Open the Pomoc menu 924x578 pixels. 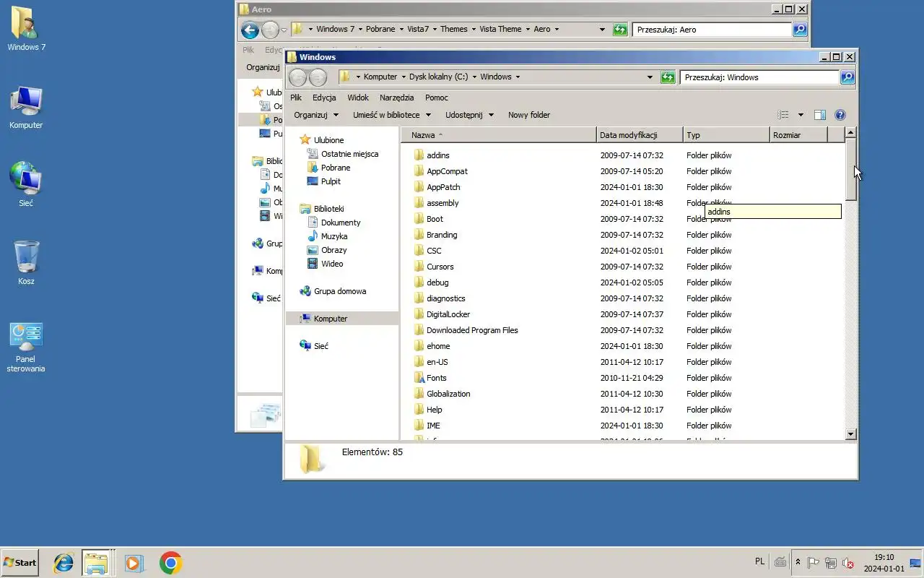pyautogui.click(x=437, y=98)
